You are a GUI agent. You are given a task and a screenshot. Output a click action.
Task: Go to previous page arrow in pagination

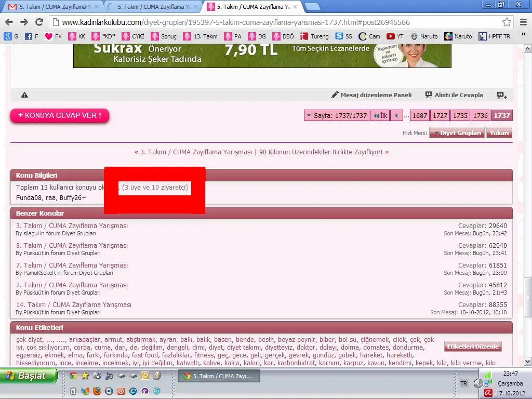[x=396, y=116]
